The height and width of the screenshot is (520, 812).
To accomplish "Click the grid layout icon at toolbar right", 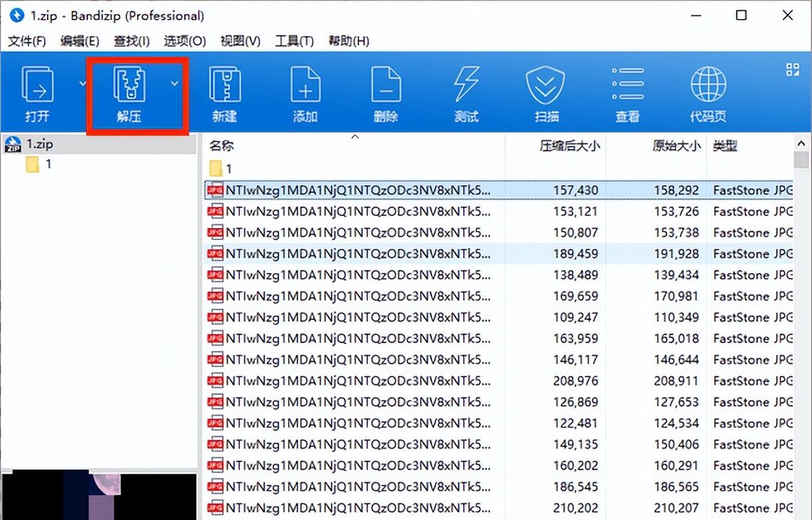I will point(792,70).
